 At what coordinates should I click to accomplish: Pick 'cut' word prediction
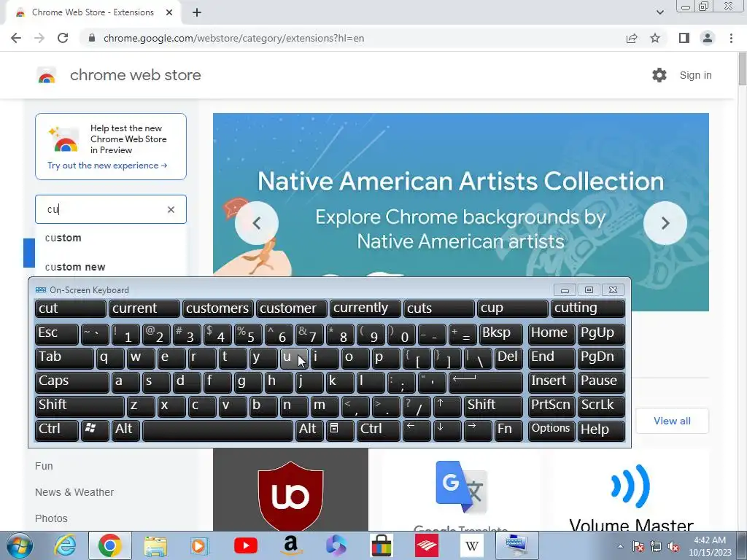[71, 308]
